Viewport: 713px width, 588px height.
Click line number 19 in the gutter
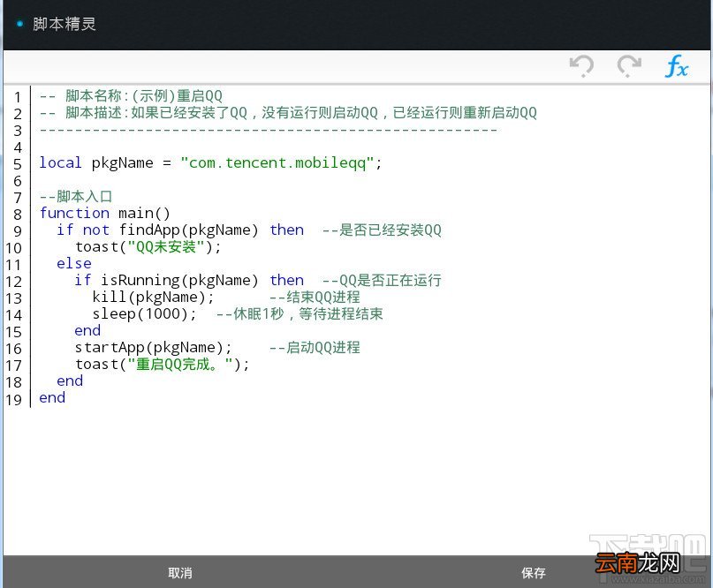pos(13,400)
